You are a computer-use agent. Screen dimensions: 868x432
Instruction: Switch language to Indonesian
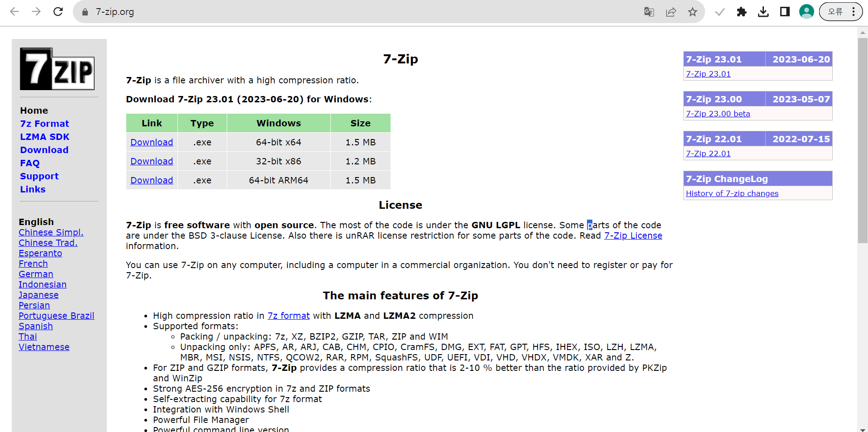coord(43,284)
